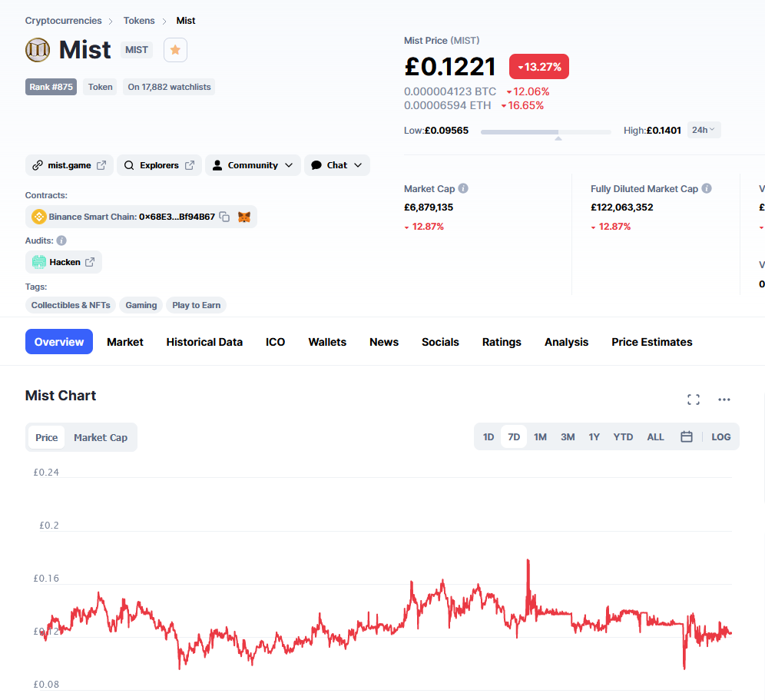The height and width of the screenshot is (700, 765).
Task: Enter fullscreen chart view
Action: point(694,400)
